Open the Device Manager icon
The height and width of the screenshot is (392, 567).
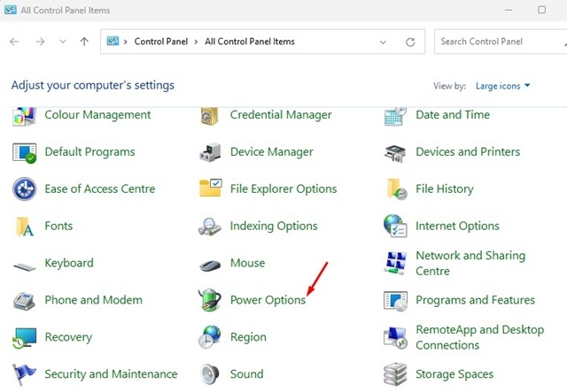click(x=210, y=152)
